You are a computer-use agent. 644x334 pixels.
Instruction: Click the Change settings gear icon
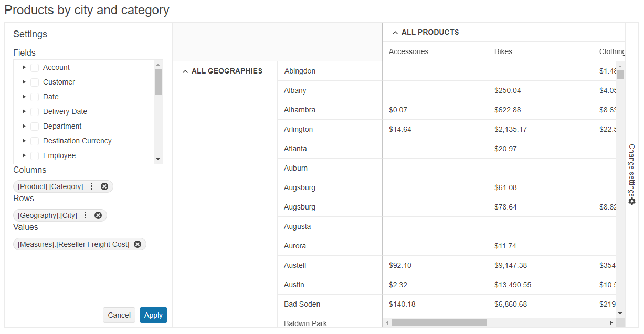[632, 201]
